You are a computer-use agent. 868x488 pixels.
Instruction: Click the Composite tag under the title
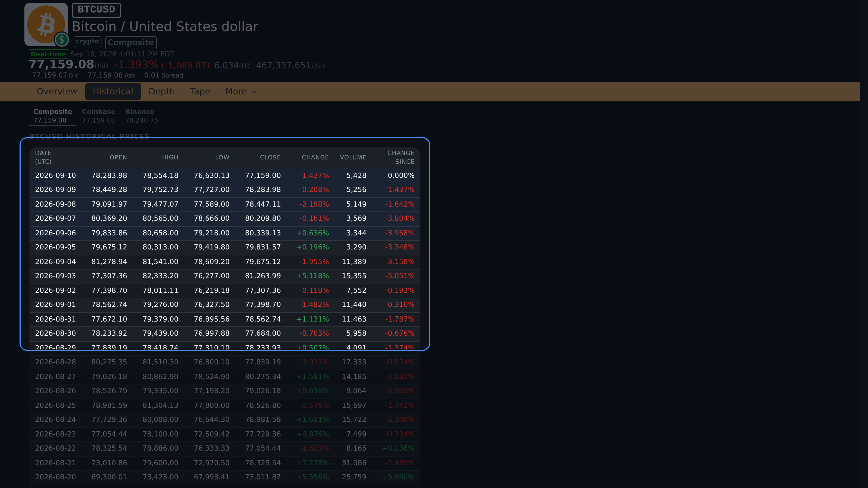point(131,43)
